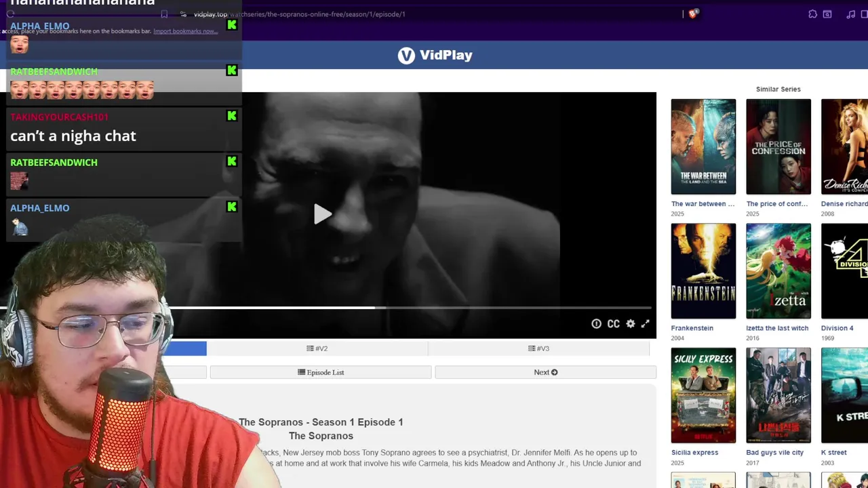The image size is (868, 488).
Task: Click 'Izetta the last witch' title link
Action: [777, 328]
